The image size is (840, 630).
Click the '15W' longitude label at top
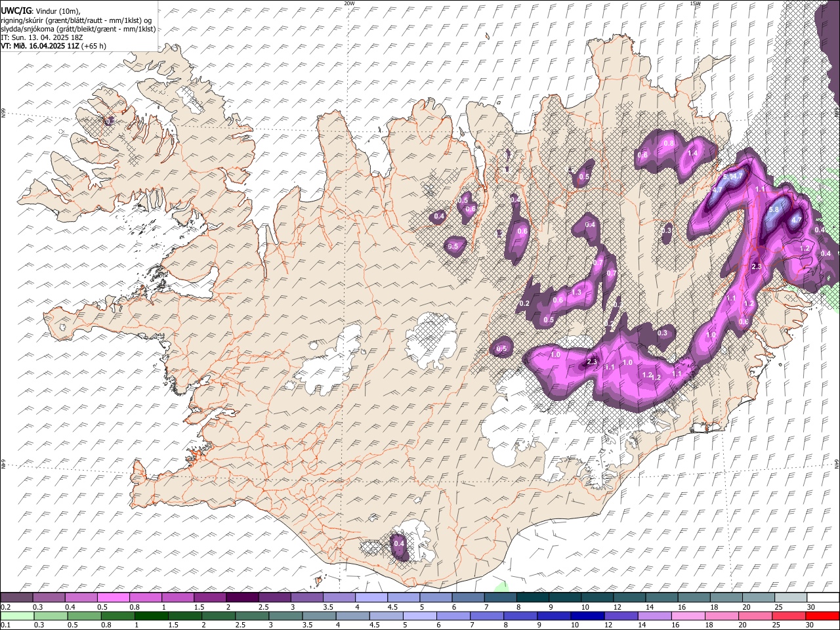695,3
